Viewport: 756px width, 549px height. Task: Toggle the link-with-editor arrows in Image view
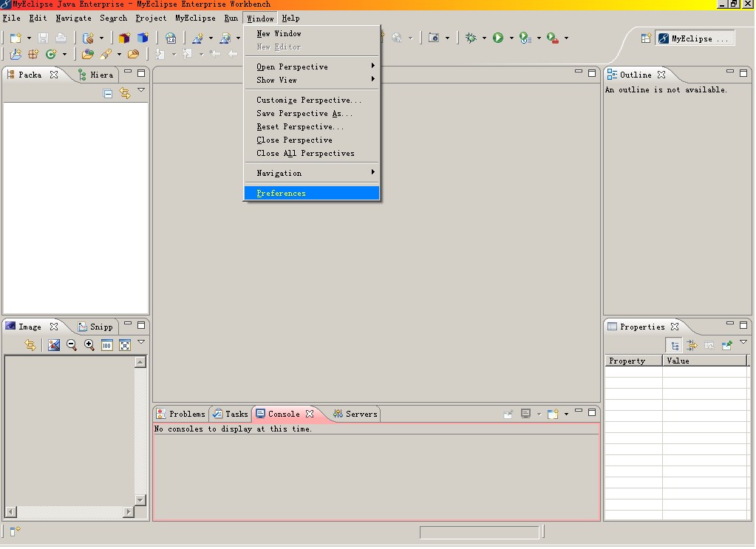click(30, 344)
